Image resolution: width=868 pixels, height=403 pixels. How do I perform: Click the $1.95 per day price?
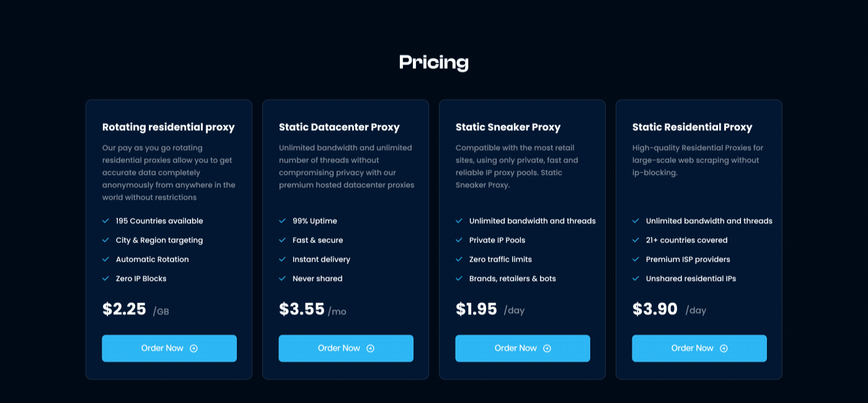pos(476,309)
